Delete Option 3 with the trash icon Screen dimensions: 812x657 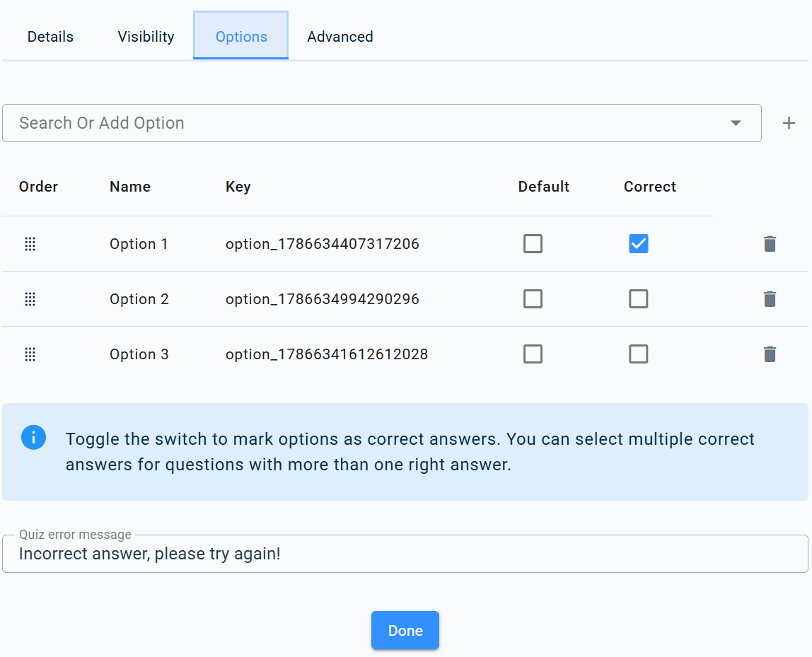(770, 354)
